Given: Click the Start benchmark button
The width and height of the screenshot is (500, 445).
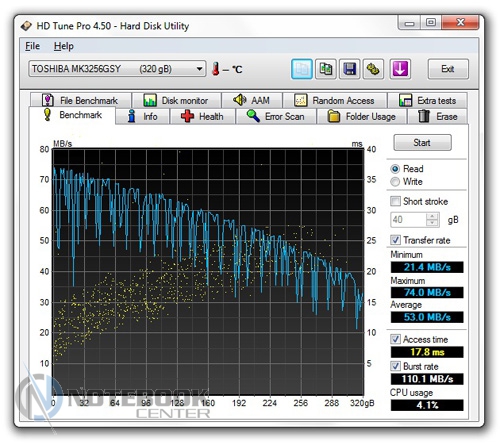Looking at the screenshot, I should point(422,143).
